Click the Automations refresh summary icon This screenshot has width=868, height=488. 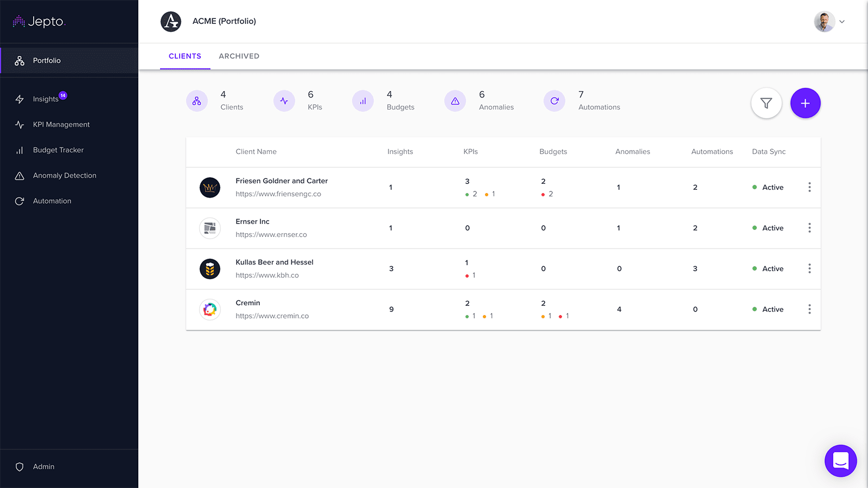[554, 101]
